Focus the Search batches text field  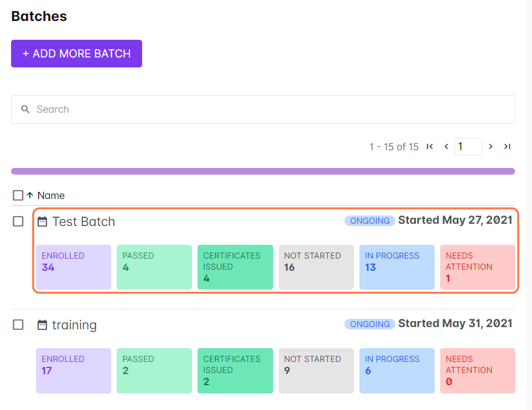[x=271, y=109]
